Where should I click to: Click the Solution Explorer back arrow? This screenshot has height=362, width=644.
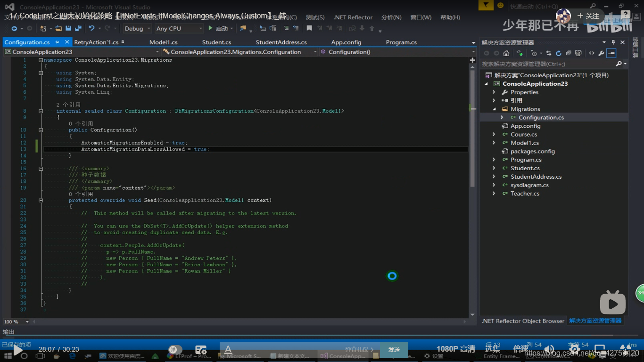[487, 53]
